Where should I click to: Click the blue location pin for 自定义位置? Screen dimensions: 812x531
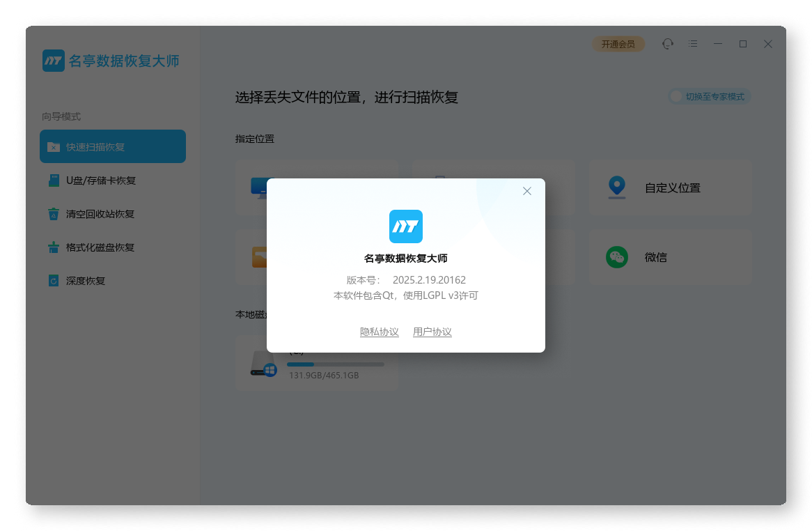616,187
